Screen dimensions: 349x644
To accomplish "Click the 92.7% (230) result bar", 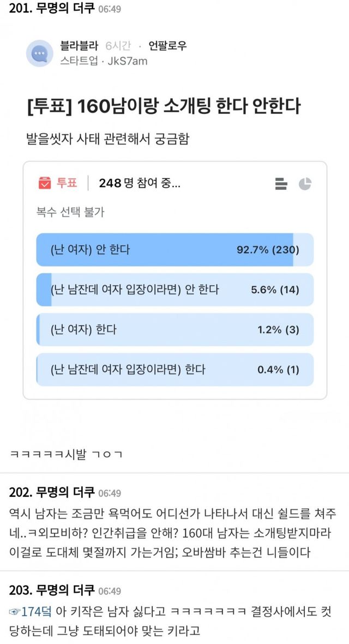I will (267, 250).
